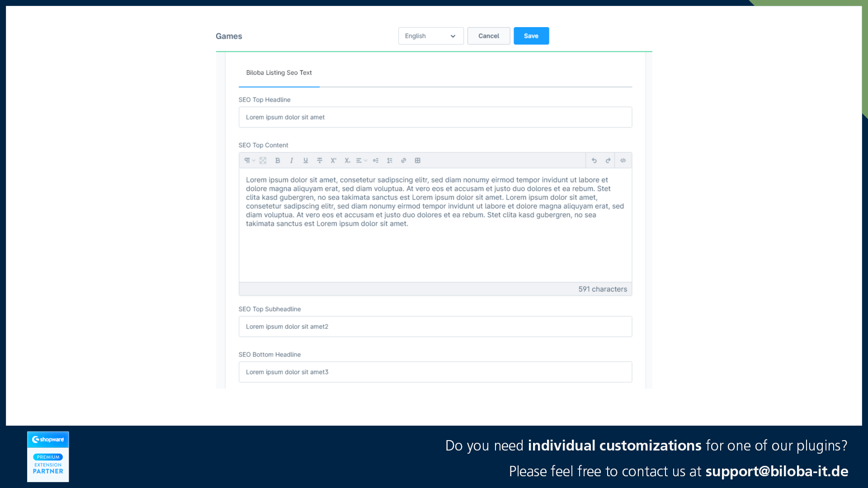868x488 pixels.
Task: Toggle italic formatting in editor toolbar
Action: point(292,160)
